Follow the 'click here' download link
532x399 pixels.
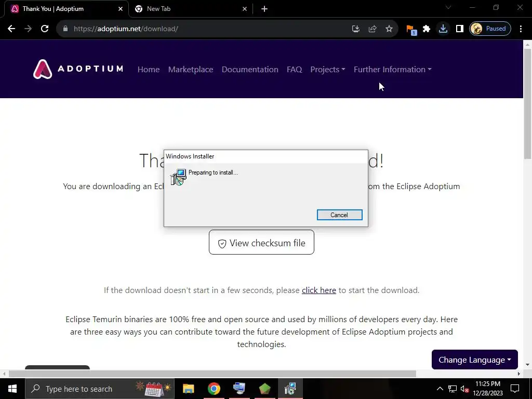tap(319, 290)
